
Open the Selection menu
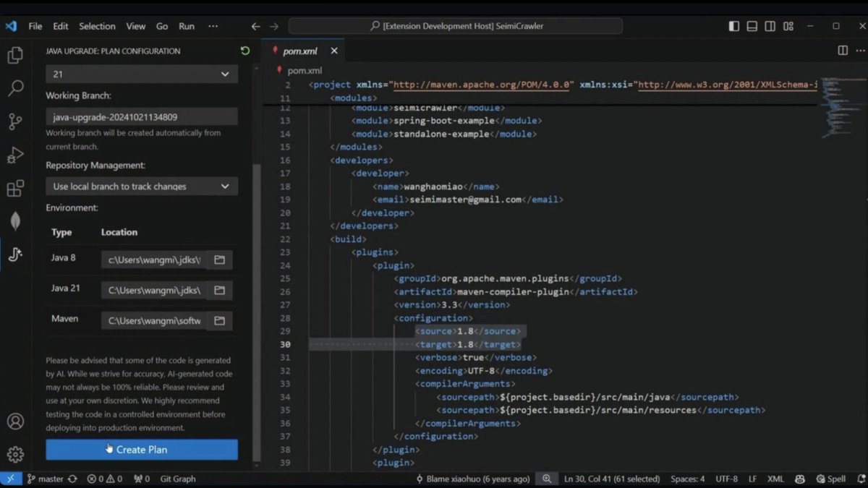pyautogui.click(x=97, y=26)
